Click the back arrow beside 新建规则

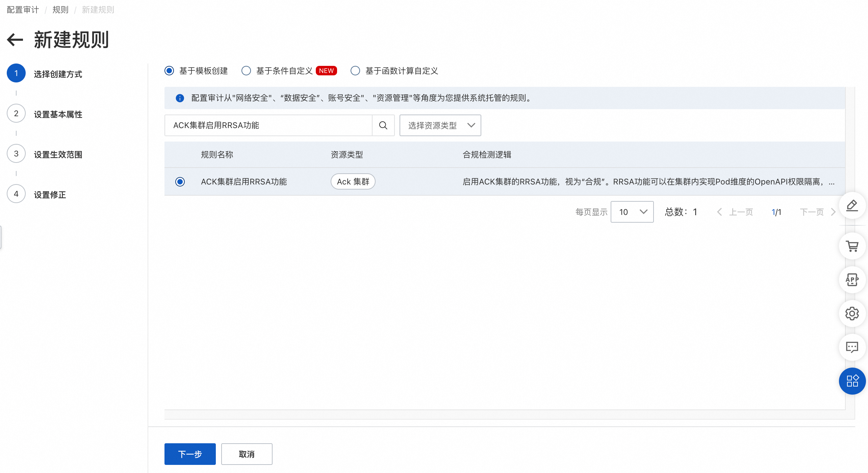tap(15, 40)
